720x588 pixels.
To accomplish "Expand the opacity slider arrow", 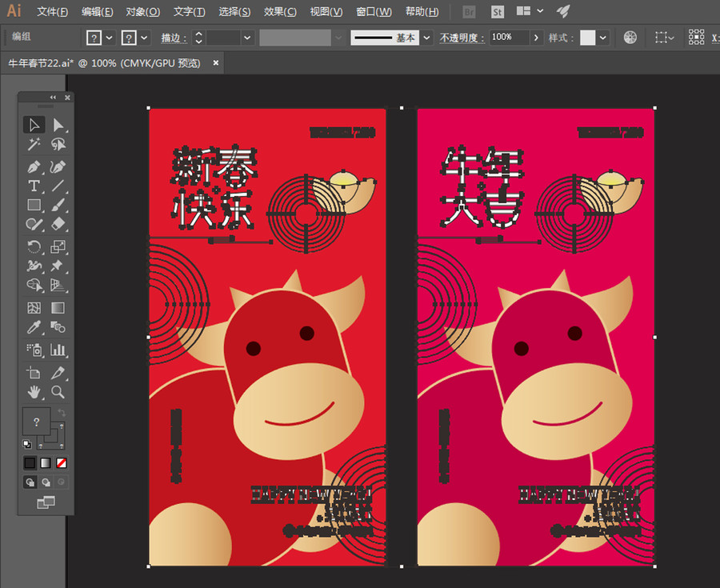I will coord(536,38).
